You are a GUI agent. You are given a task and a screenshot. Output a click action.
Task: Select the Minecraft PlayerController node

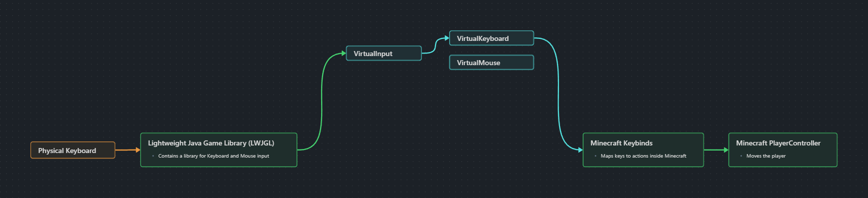click(783, 150)
